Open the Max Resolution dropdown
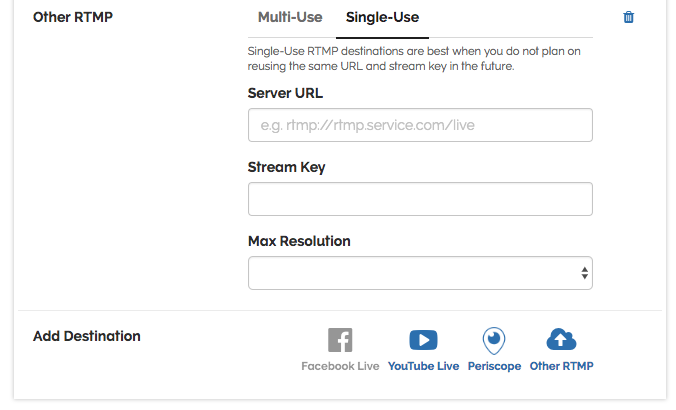This screenshot has width=676, height=410. (x=420, y=273)
